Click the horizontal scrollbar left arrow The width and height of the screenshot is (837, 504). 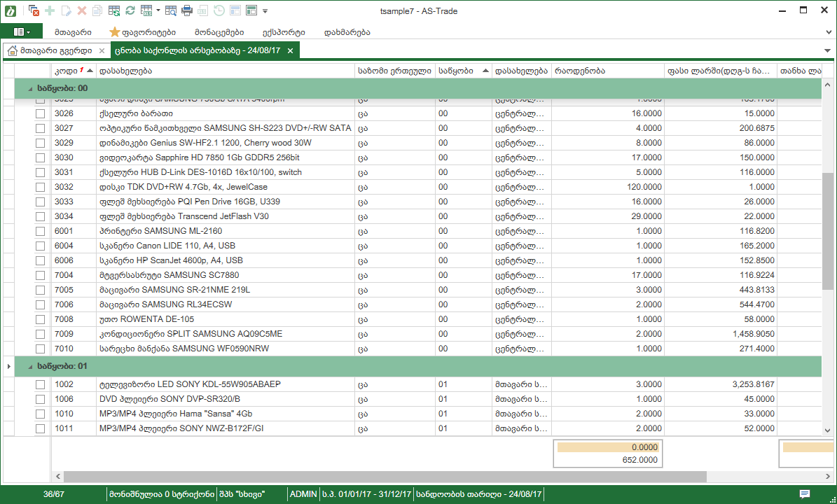(59, 476)
